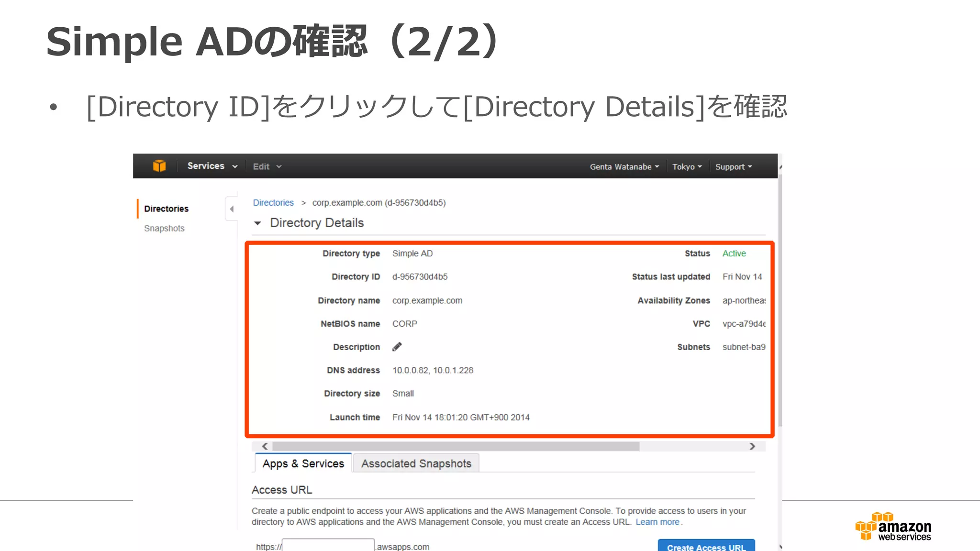Open the Tokyo region selector
The image size is (980, 551).
point(687,166)
